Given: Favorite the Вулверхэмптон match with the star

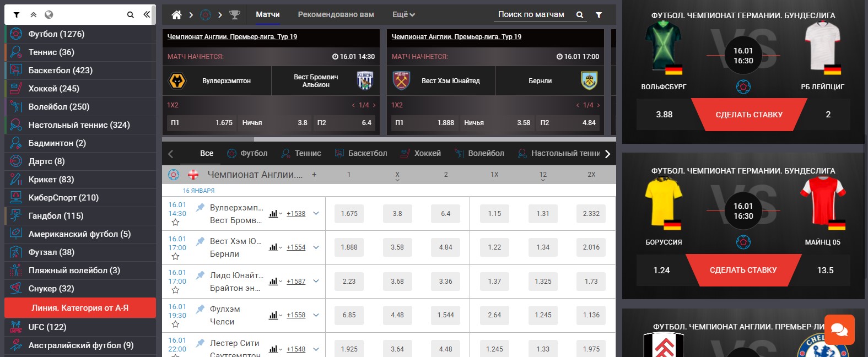Looking at the screenshot, I should pyautogui.click(x=175, y=223).
